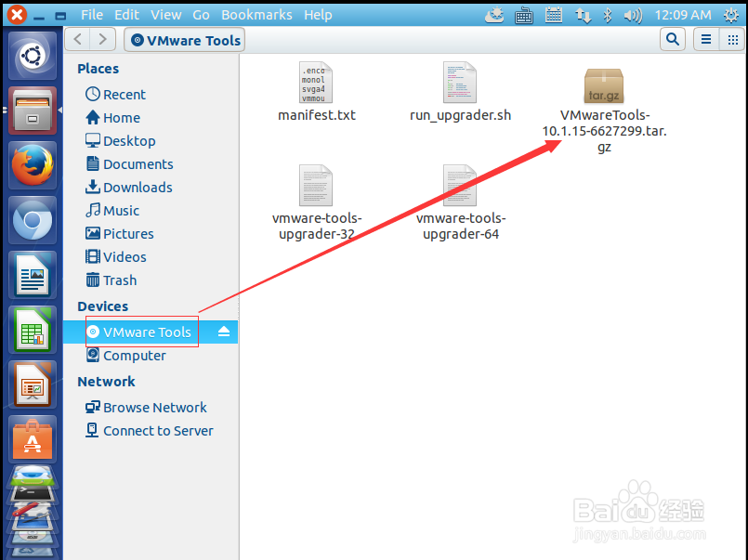Click the weather indicator in top panel
Viewport: 748px width, 560px height.
[x=494, y=16]
